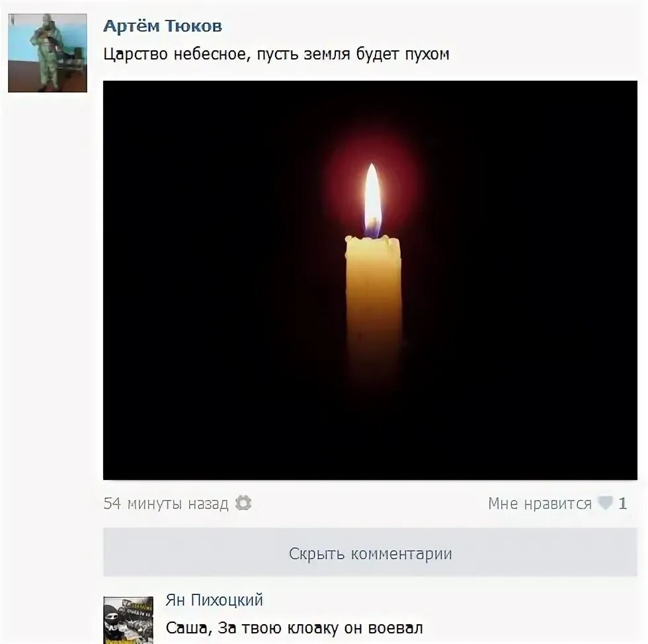
Task: Open Артём Тюков's profile avatar
Action: pyautogui.click(x=48, y=53)
